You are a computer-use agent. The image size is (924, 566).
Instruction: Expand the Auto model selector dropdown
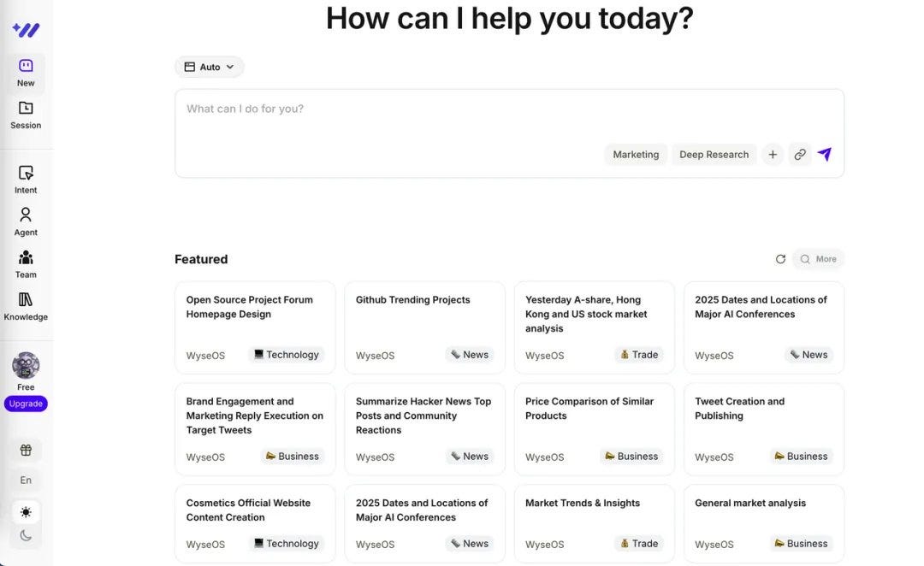coord(209,66)
